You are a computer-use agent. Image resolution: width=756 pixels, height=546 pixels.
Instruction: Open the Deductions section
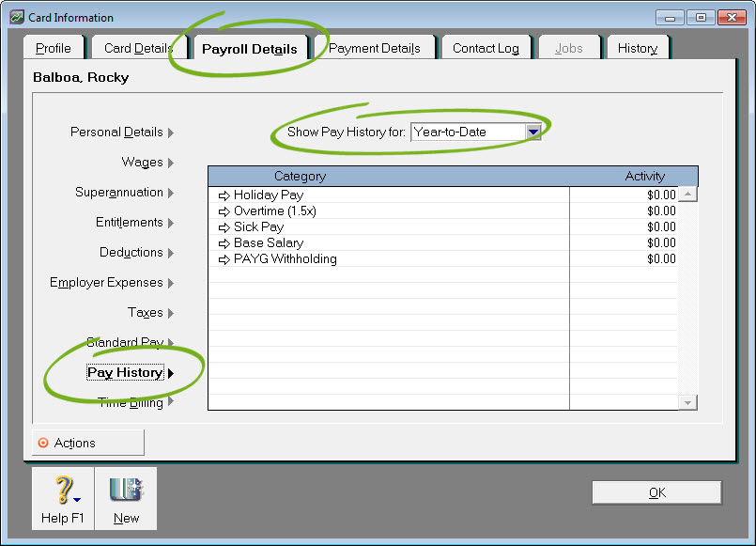coord(137,253)
